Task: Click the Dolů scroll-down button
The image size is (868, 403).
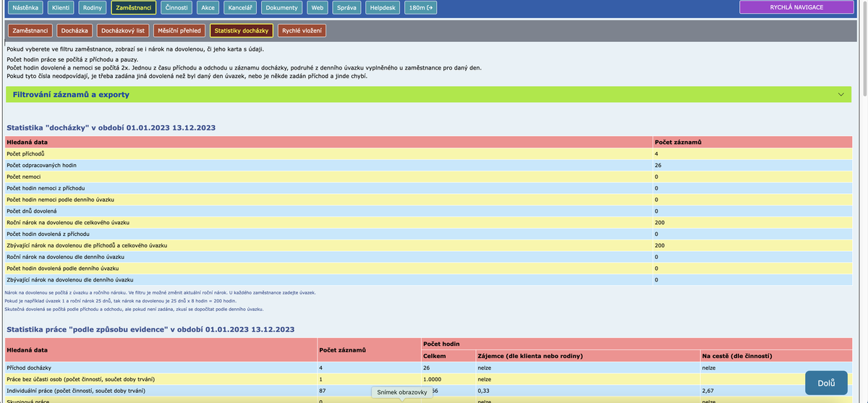Action: coord(826,383)
